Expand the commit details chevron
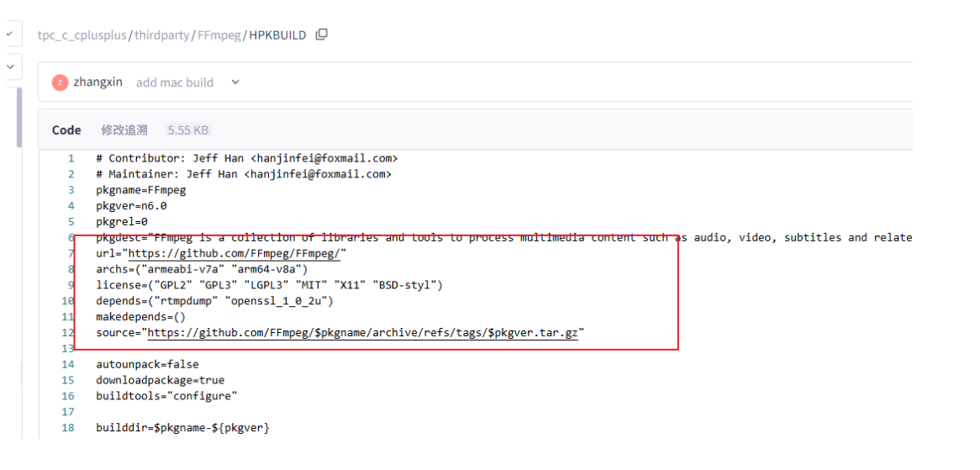The width and height of the screenshot is (980, 470). tap(235, 82)
